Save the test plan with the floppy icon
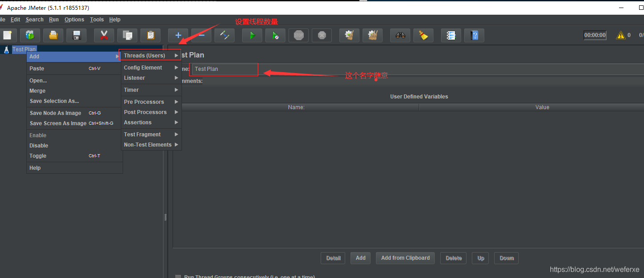Viewport: 644px width, 278px height. coord(77,35)
